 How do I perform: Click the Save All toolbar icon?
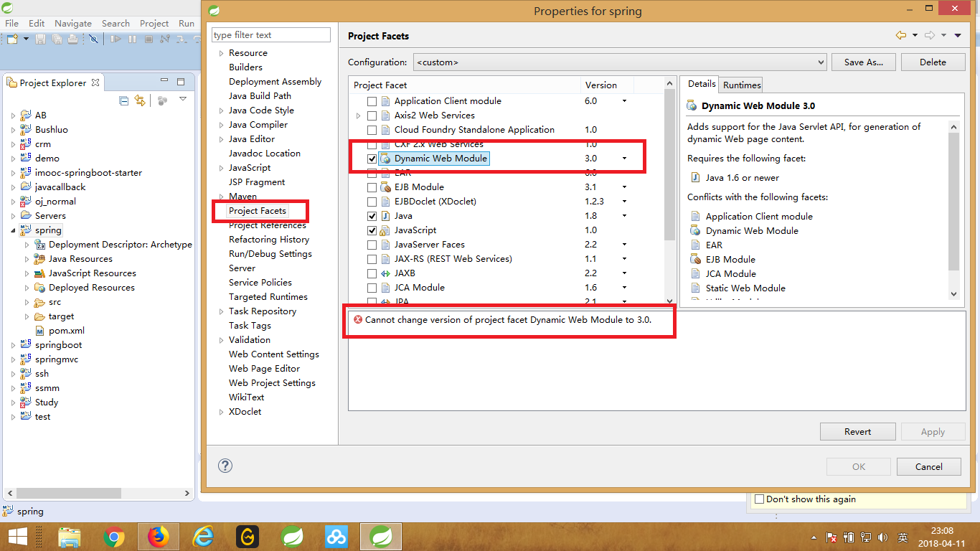tap(57, 39)
